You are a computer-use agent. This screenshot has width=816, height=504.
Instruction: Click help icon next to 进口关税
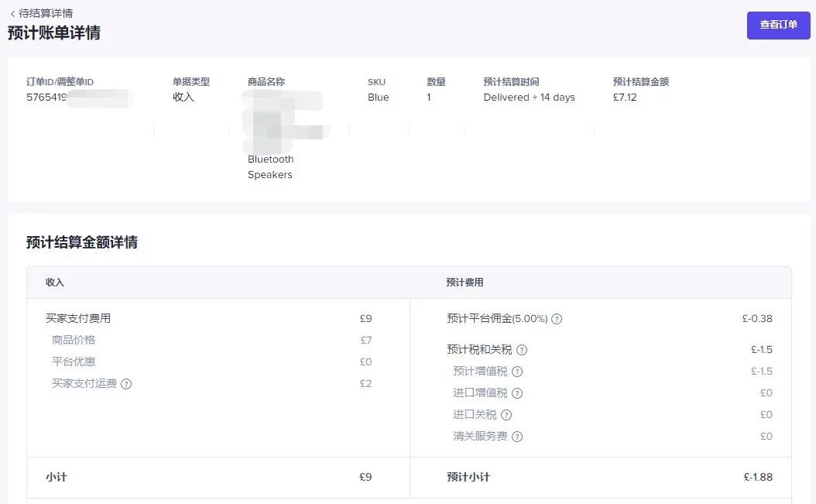click(506, 415)
